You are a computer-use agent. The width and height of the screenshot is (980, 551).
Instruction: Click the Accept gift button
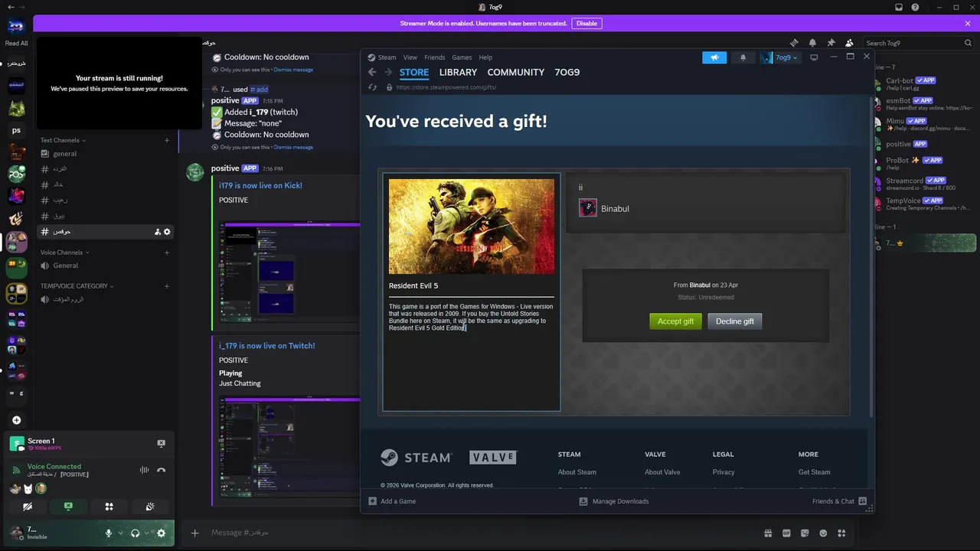tap(675, 321)
